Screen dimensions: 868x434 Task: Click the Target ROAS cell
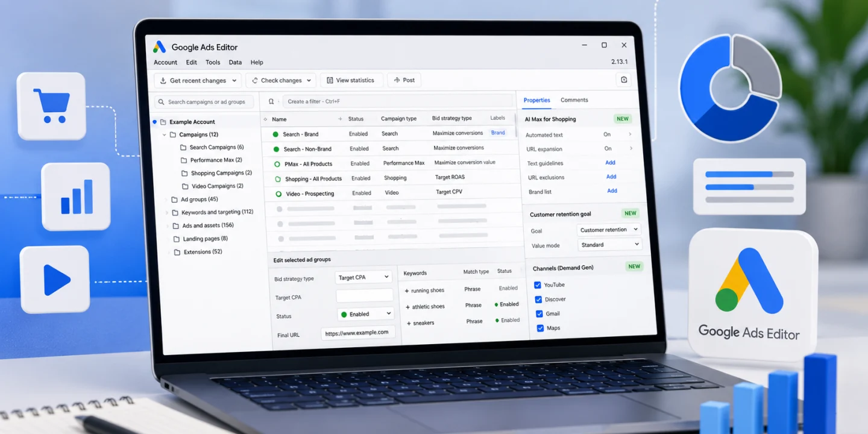(450, 177)
